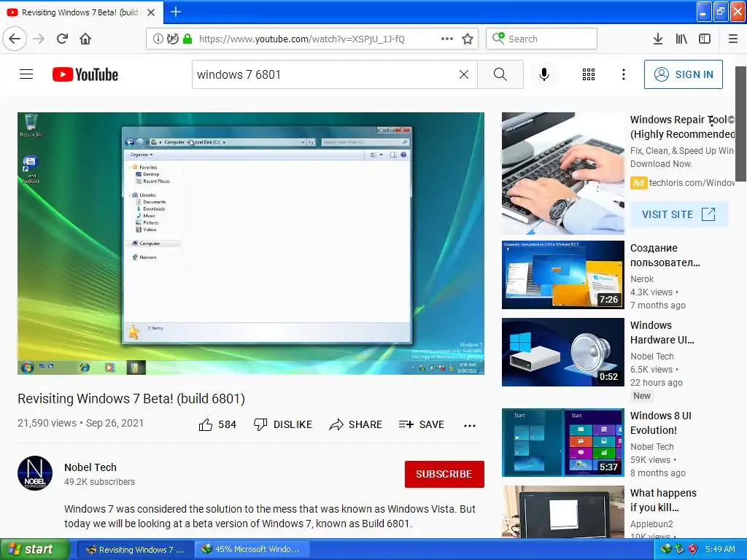
Task: Open page actions three-dot menu in address bar
Action: (x=447, y=39)
